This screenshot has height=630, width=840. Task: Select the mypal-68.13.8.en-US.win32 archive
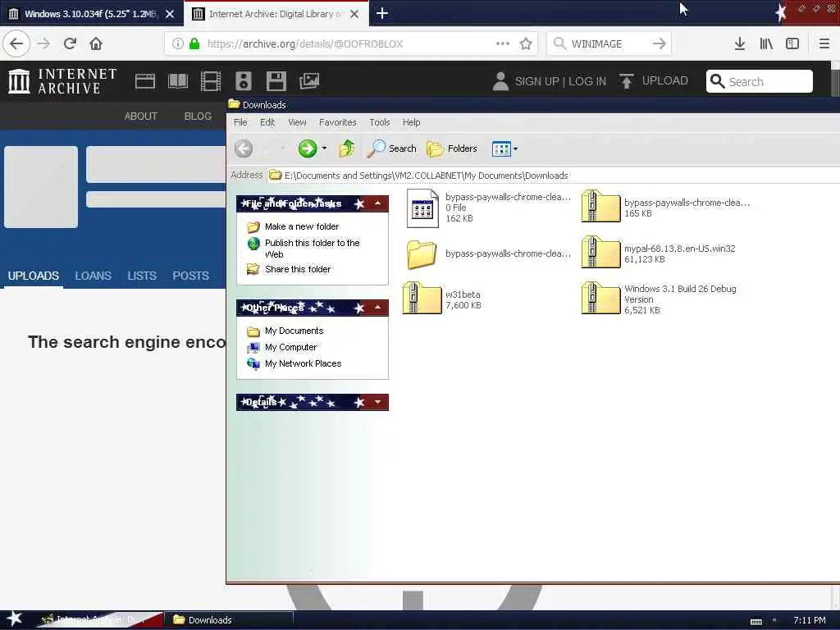click(x=659, y=253)
